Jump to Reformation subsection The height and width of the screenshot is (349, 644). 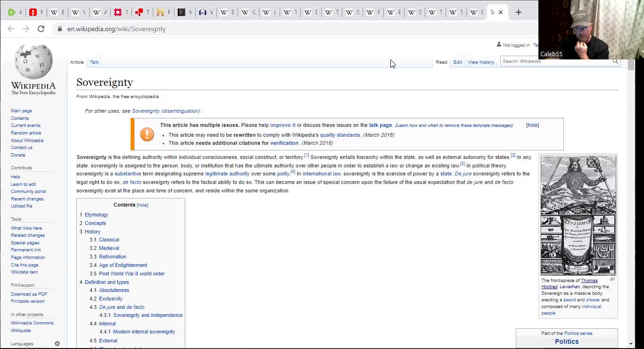click(113, 257)
